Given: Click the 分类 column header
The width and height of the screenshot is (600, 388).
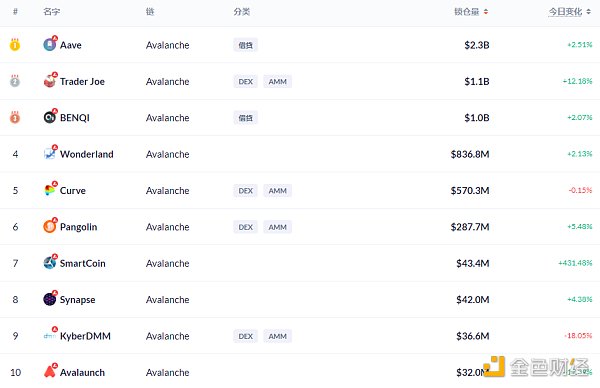Looking at the screenshot, I should (241, 12).
